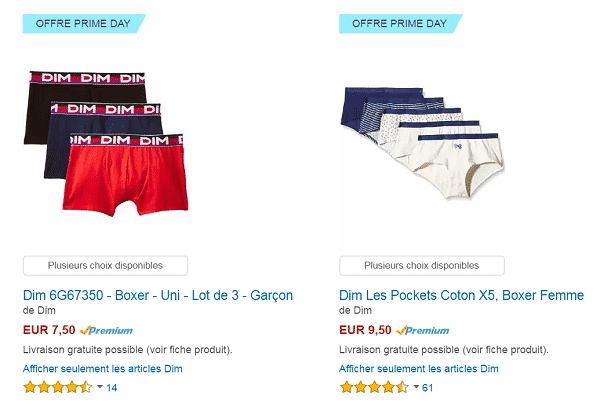Open the 14 customer reviews link

tap(112, 388)
